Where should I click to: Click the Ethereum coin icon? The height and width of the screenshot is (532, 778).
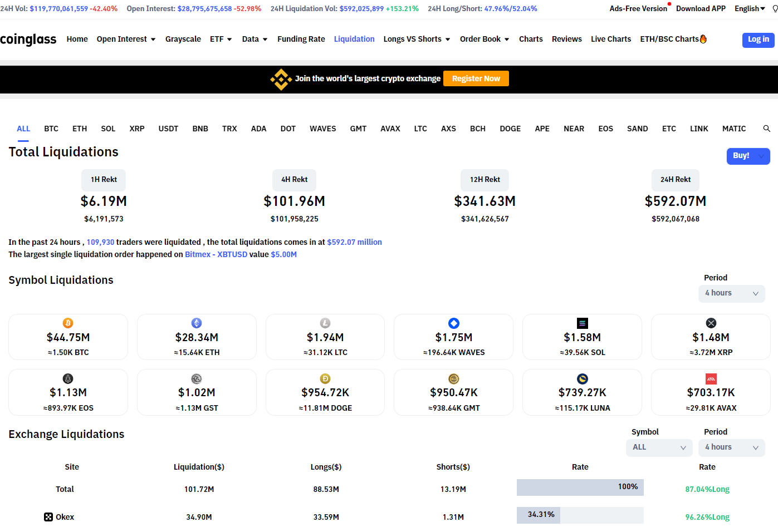[197, 323]
